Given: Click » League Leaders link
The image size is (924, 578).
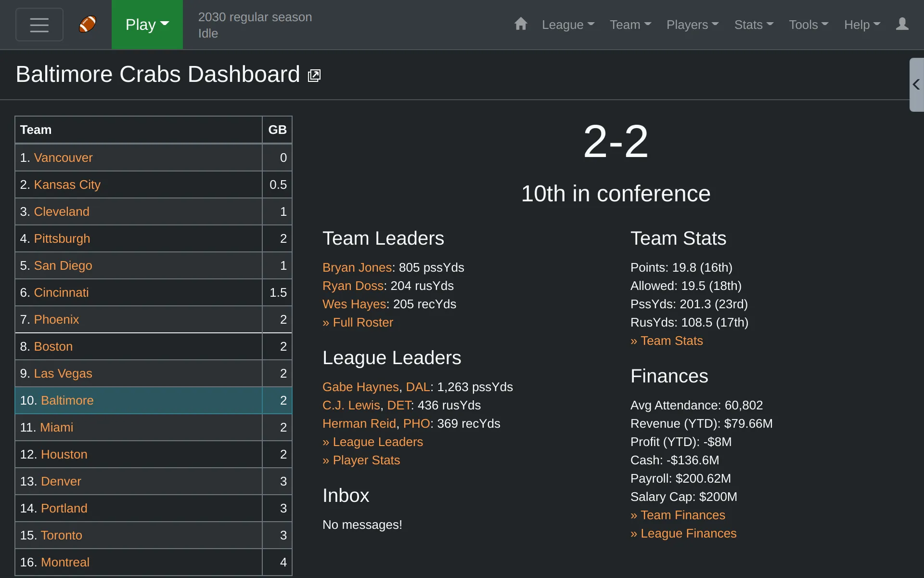Looking at the screenshot, I should 372,442.
